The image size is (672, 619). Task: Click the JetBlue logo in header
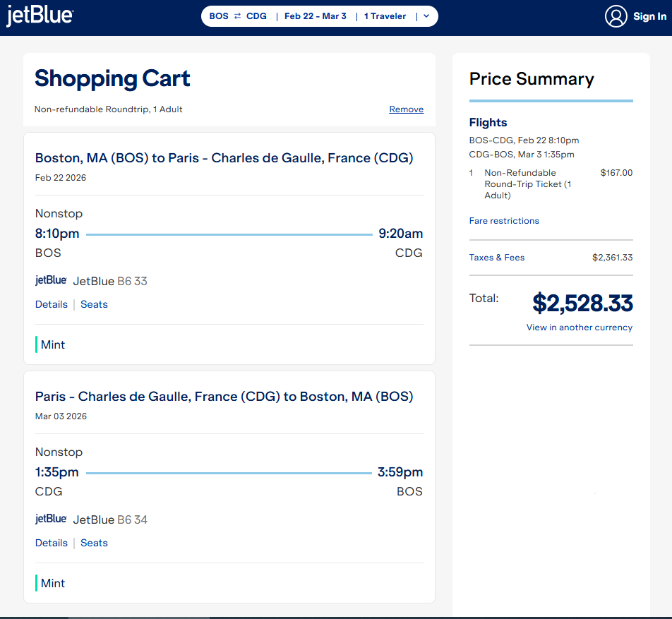pyautogui.click(x=40, y=16)
